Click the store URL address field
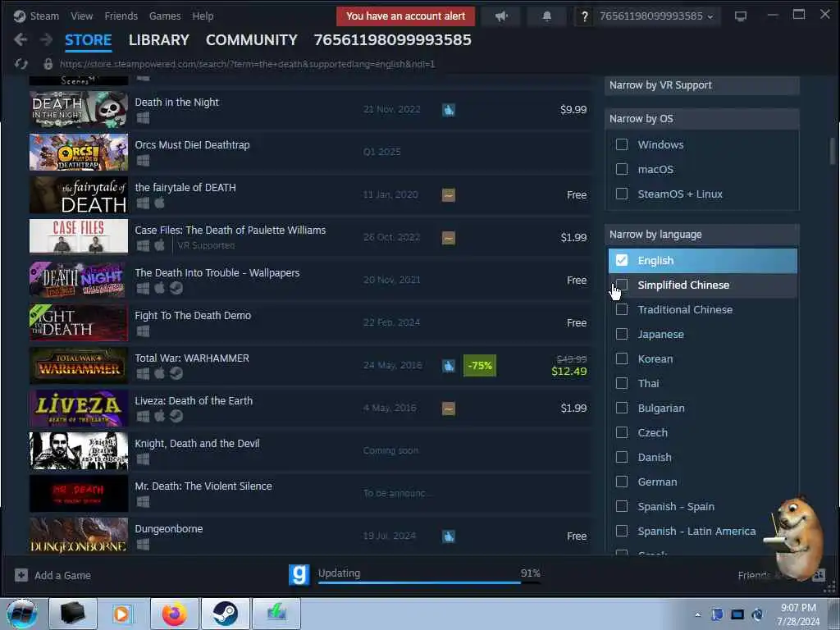The image size is (840, 630). click(x=248, y=64)
